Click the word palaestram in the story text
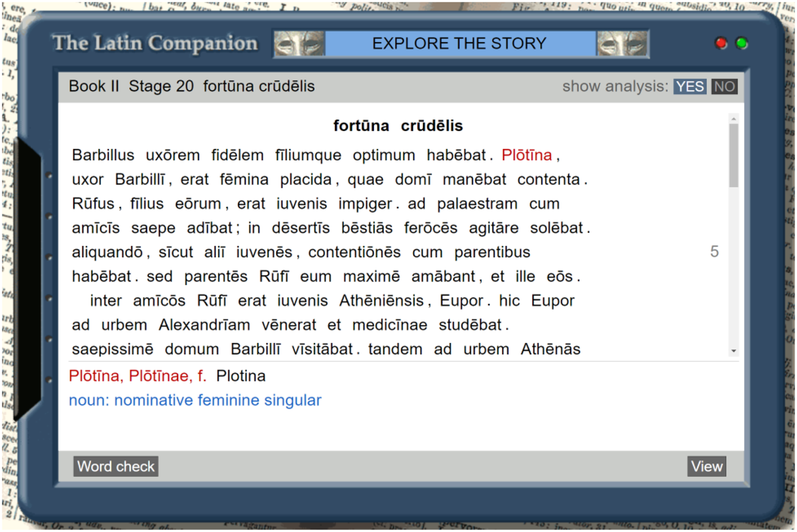Image resolution: width=797 pixels, height=532 pixels. (x=477, y=204)
